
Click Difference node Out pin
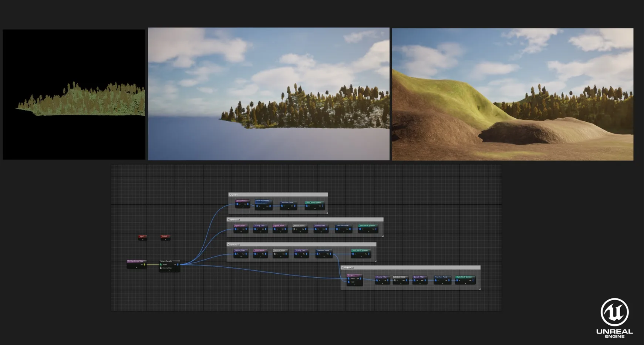click(360, 278)
